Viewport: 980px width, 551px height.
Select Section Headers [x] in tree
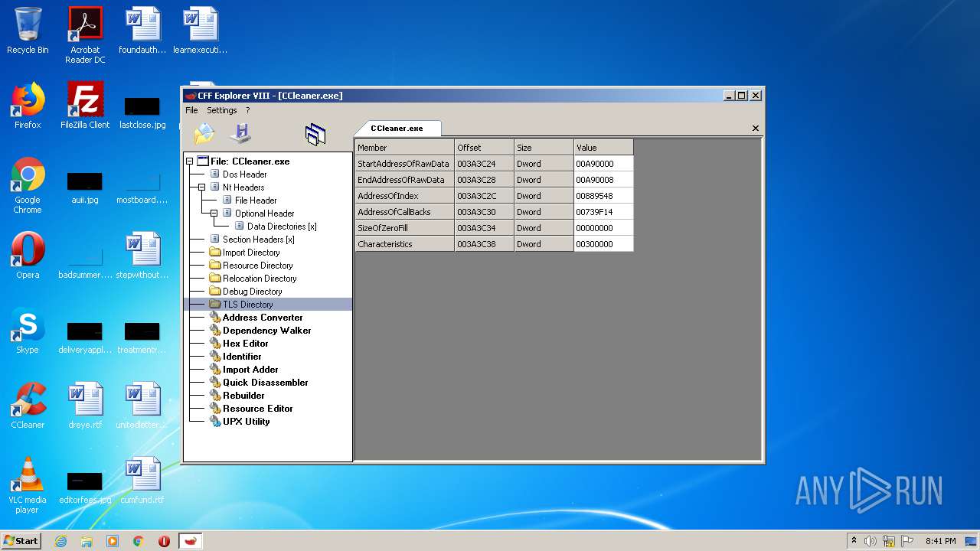[x=258, y=240]
